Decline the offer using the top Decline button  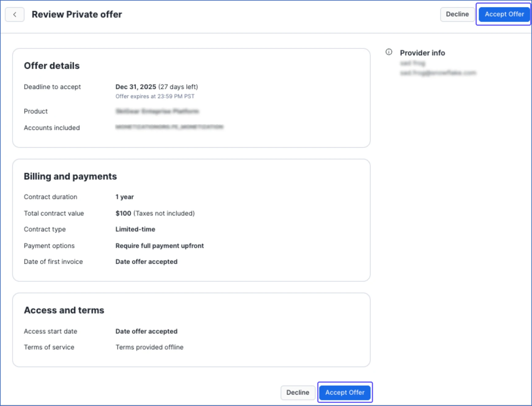point(457,14)
